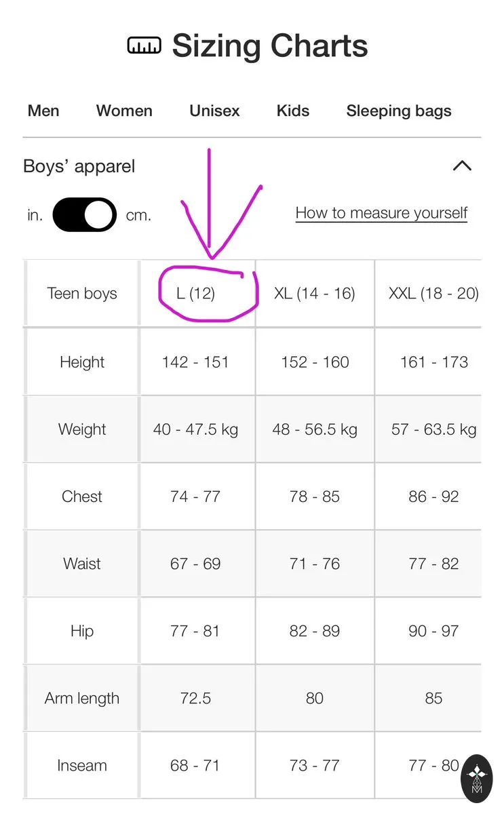Viewport: 504px width, 814px height.
Task: Click the Sizing Charts title
Action: [270, 46]
